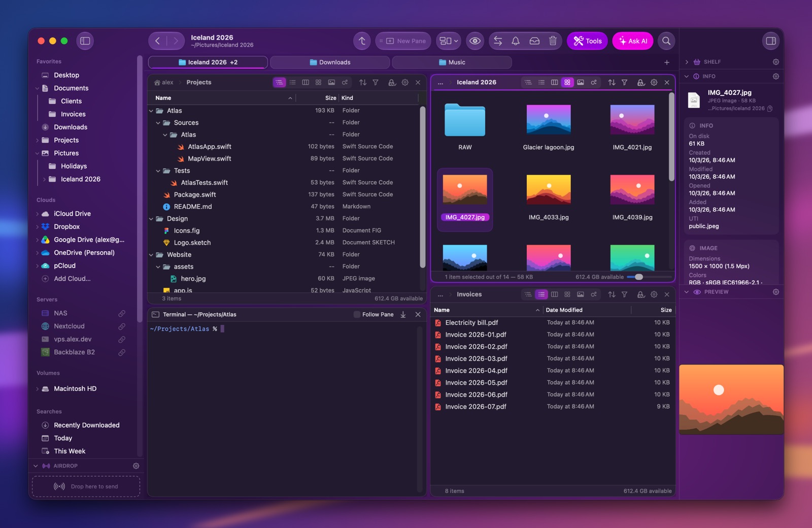Collapse the INFO section chevron
Viewport: 812px width, 528px height.
(x=687, y=77)
